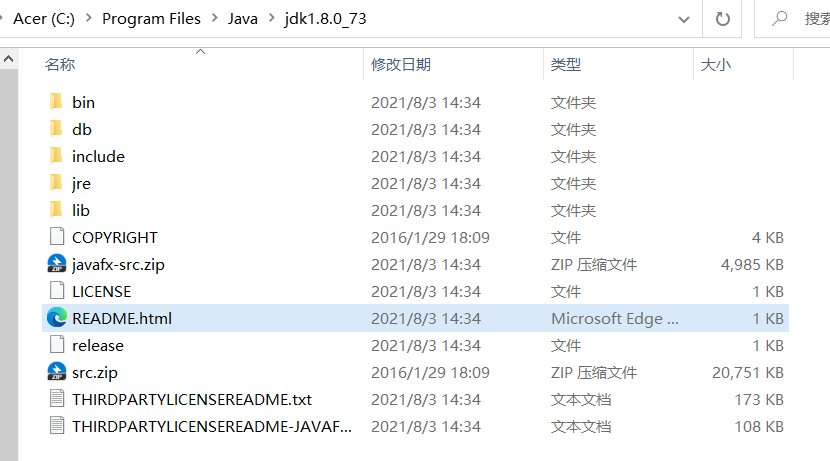Screen dimensions: 830x461
Task: Click the 4 KB size cell
Action: tap(768, 237)
